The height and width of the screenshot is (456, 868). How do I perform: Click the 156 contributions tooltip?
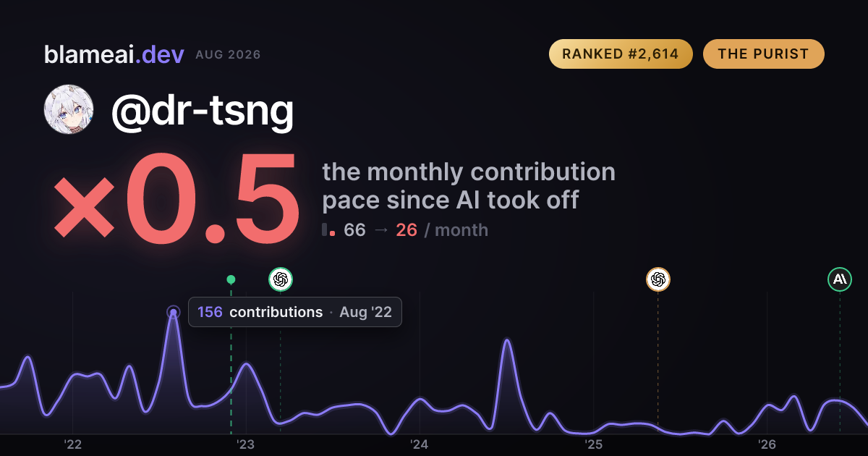295,312
